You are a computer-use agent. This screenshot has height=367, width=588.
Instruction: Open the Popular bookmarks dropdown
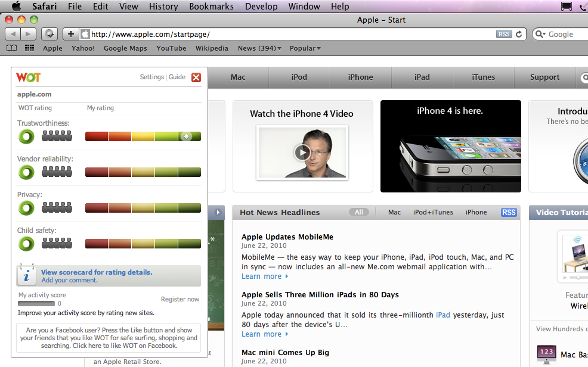tap(305, 48)
